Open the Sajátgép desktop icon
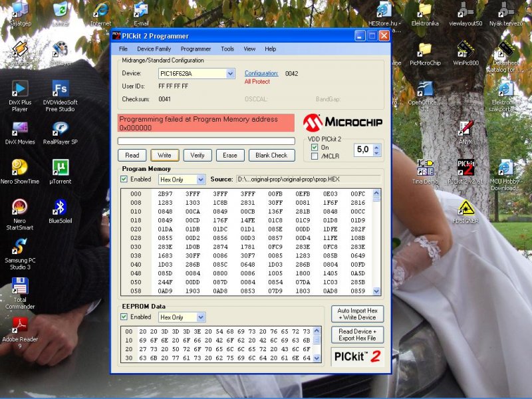Viewport: 532px width, 399px height. (20, 13)
